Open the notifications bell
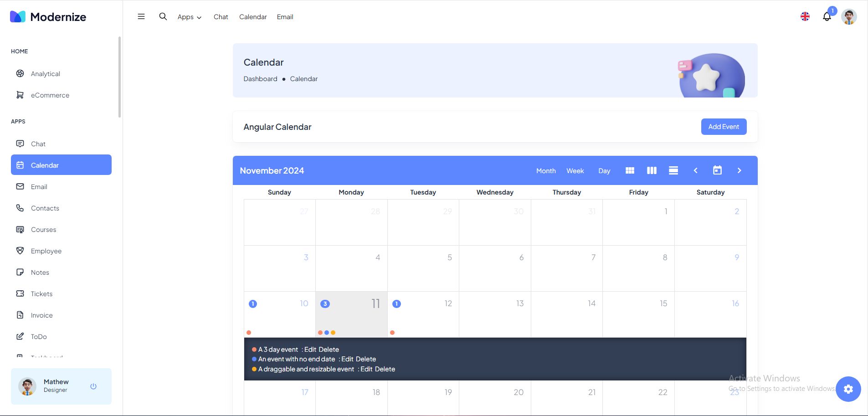Image resolution: width=868 pixels, height=416 pixels. [x=827, y=17]
